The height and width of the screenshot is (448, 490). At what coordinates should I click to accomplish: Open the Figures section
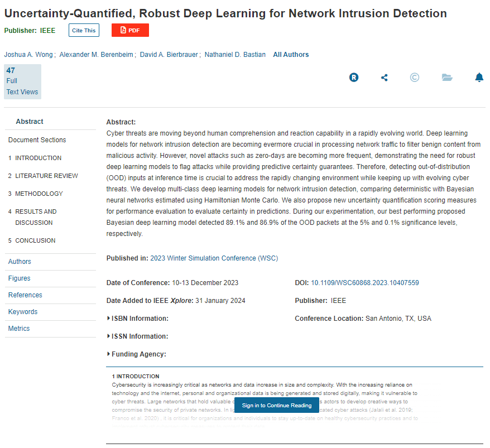tap(19, 278)
